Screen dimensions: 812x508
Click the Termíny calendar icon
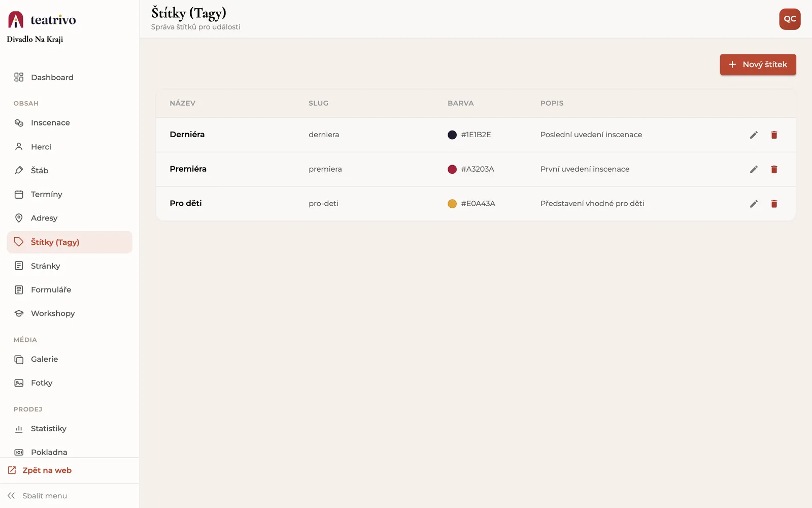pyautogui.click(x=19, y=195)
